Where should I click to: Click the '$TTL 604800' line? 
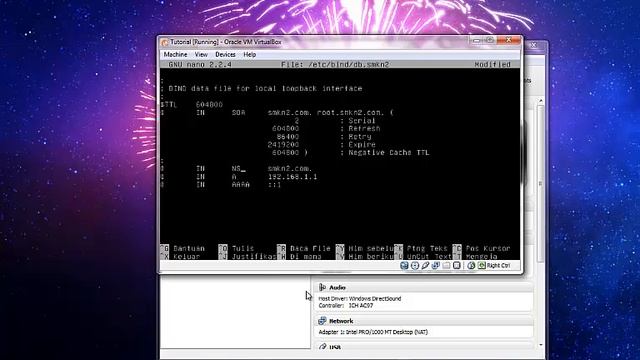pyautogui.click(x=192, y=104)
